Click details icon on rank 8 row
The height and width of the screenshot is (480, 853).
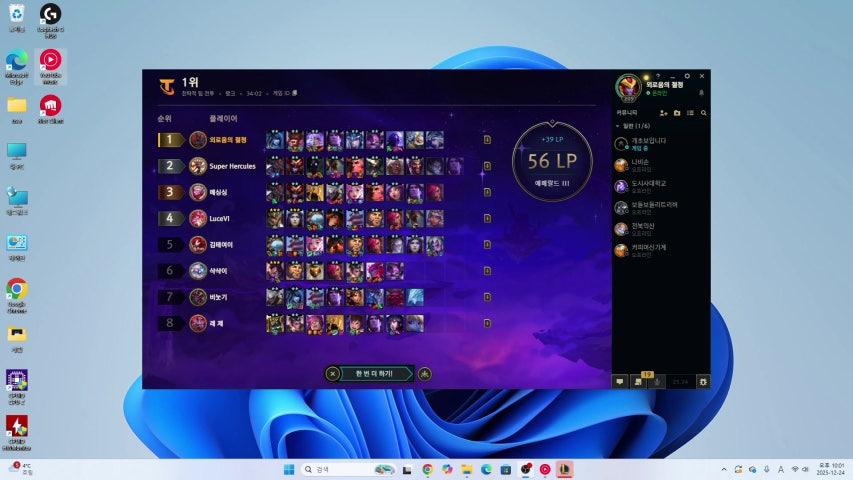point(487,323)
